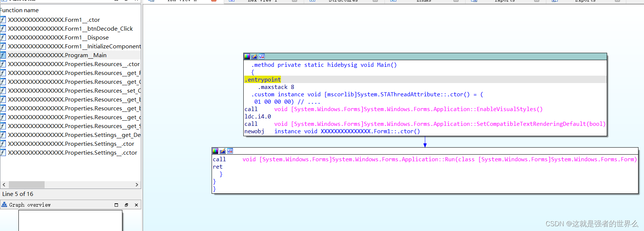Click the function icon beside Form1__btnDecode_Click
This screenshot has height=231, width=644.
coord(3,28)
